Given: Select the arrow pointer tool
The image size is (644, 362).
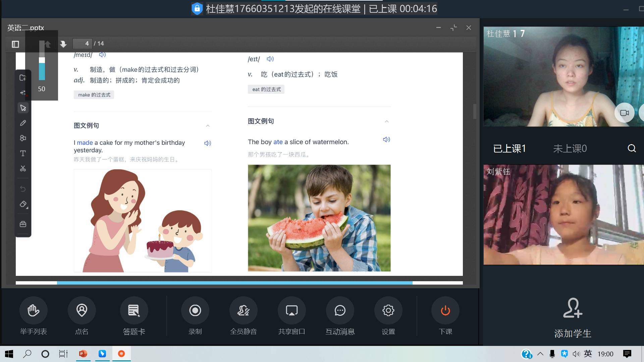Looking at the screenshot, I should pyautogui.click(x=23, y=108).
